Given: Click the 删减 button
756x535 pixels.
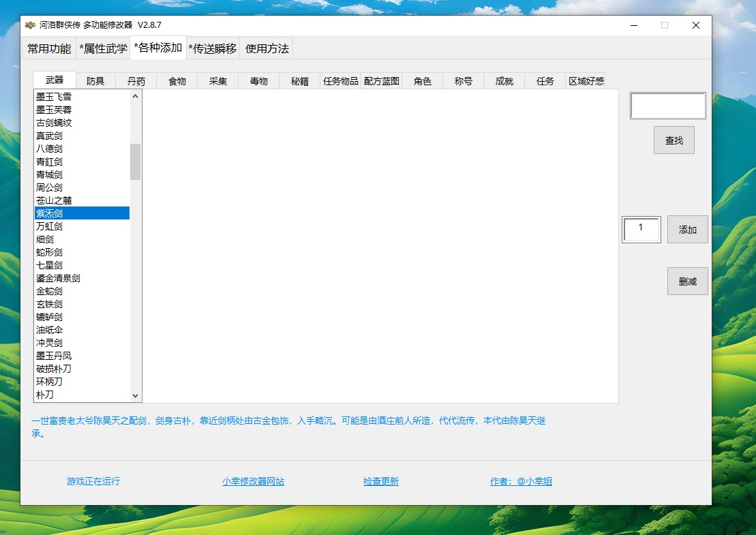Looking at the screenshot, I should pos(688,281).
